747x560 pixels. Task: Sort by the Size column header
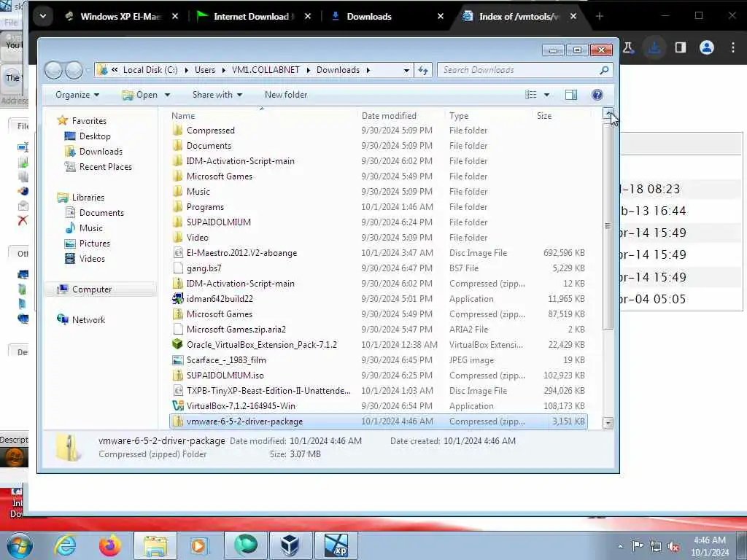tap(544, 116)
